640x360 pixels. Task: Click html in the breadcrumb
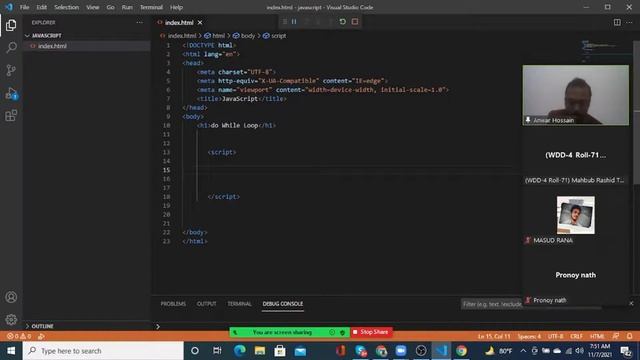[218, 36]
